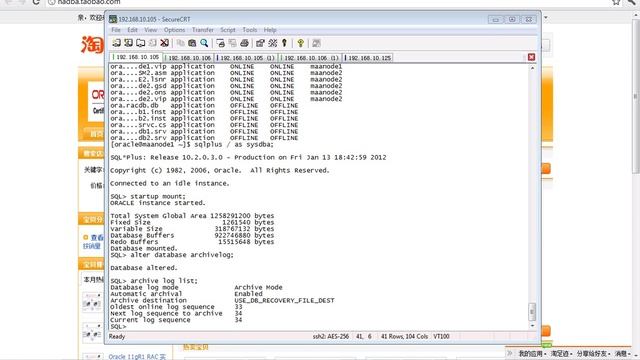Open the Help menu
This screenshot has height=360, width=640.
pyautogui.click(x=270, y=30)
